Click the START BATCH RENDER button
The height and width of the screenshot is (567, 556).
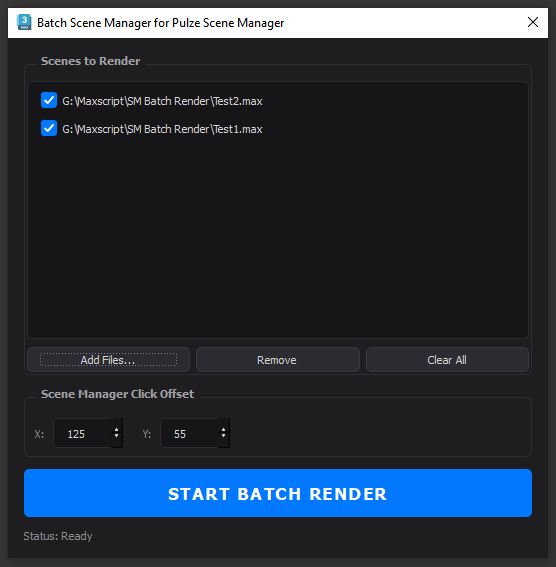pyautogui.click(x=278, y=493)
